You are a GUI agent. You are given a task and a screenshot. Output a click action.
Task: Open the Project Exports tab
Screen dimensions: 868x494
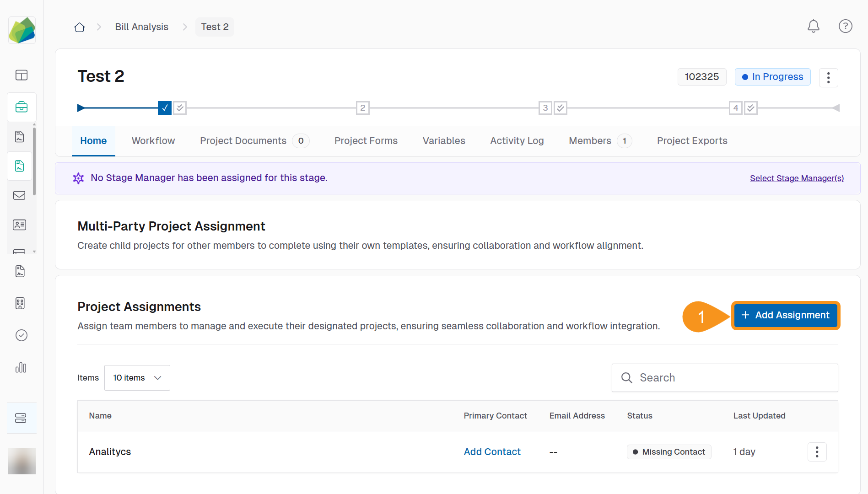[x=692, y=141]
